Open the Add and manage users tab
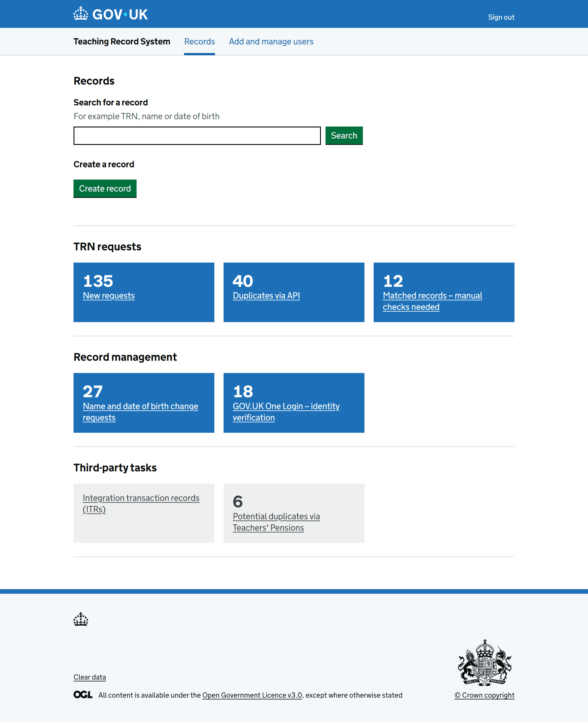The width and height of the screenshot is (588, 724). click(271, 41)
